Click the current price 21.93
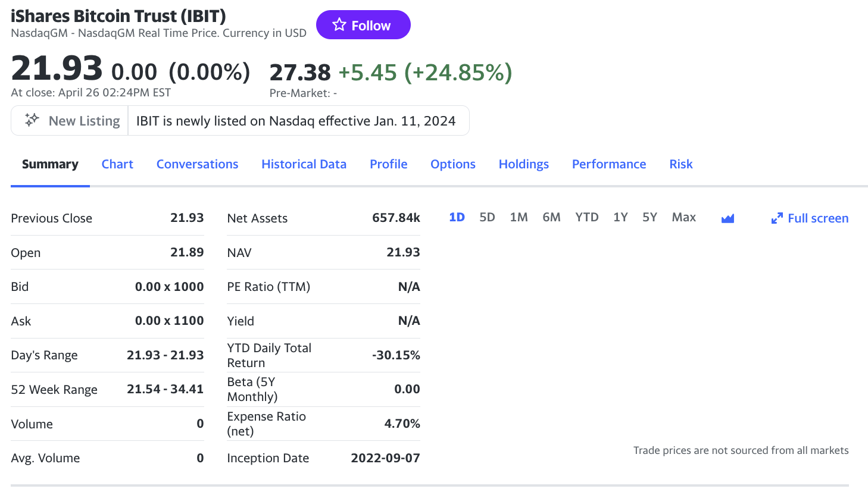 [57, 68]
